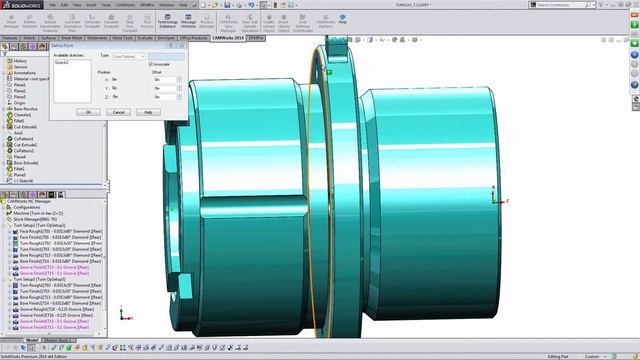The image size is (640, 360).
Task: Click OK in Define Point dialog
Action: [x=88, y=112]
